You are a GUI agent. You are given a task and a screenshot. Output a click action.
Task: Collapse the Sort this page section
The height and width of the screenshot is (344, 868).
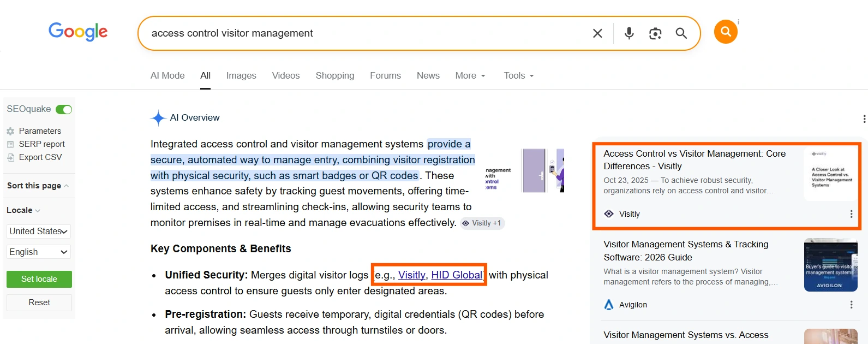tap(38, 186)
